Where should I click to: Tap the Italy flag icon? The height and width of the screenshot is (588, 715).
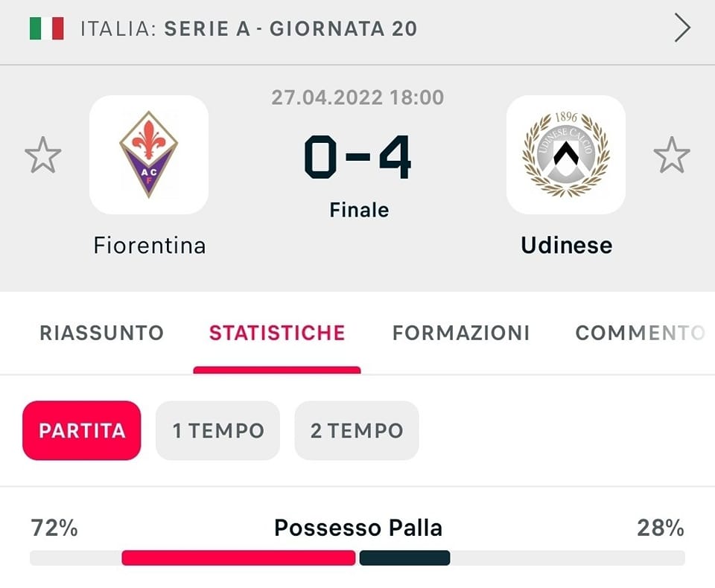coord(47,29)
